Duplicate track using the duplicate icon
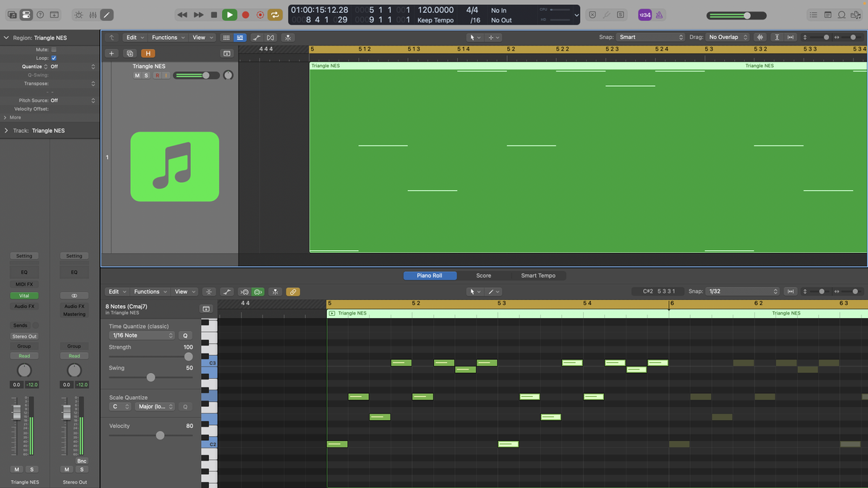The width and height of the screenshot is (868, 488). [129, 53]
